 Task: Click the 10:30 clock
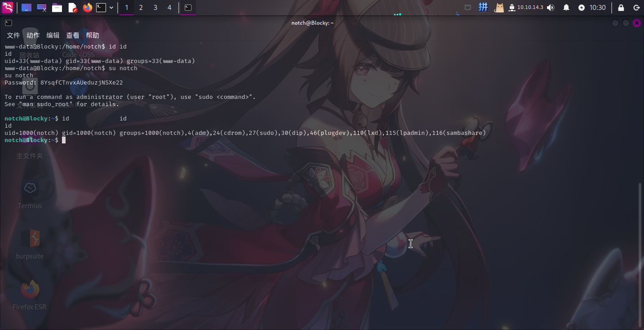pyautogui.click(x=598, y=8)
